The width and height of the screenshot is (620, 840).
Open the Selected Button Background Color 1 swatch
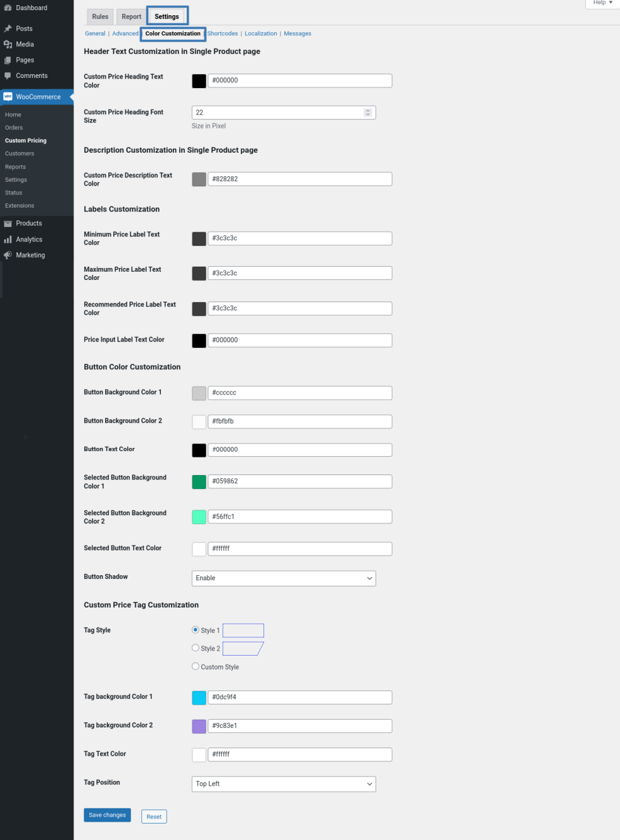(199, 481)
